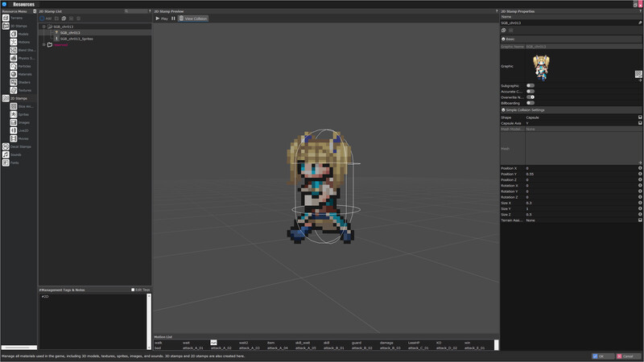Toggle the Billboarding switch
The height and width of the screenshot is (362, 644).
[530, 103]
